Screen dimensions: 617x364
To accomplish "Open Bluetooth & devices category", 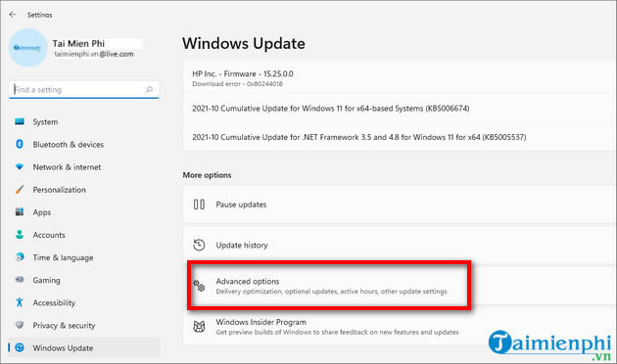I will pos(84,144).
